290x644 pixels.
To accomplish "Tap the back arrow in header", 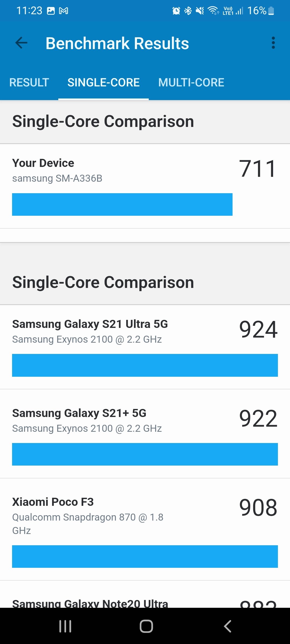I will (21, 43).
